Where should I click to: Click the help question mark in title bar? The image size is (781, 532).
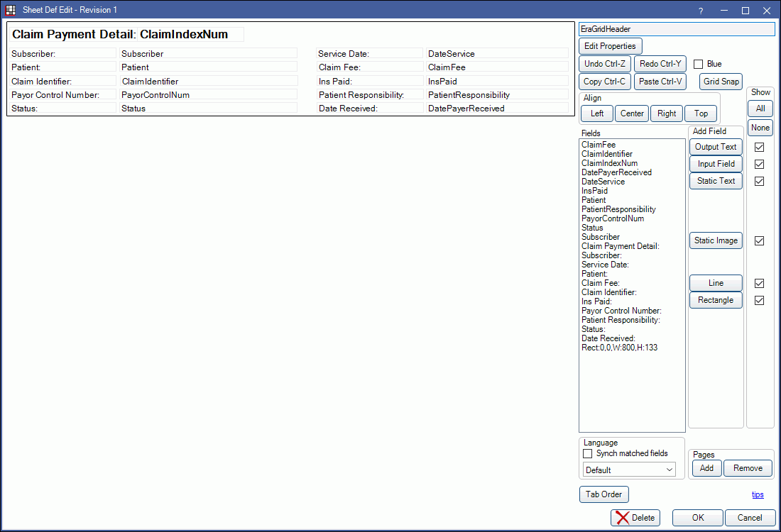click(x=701, y=11)
